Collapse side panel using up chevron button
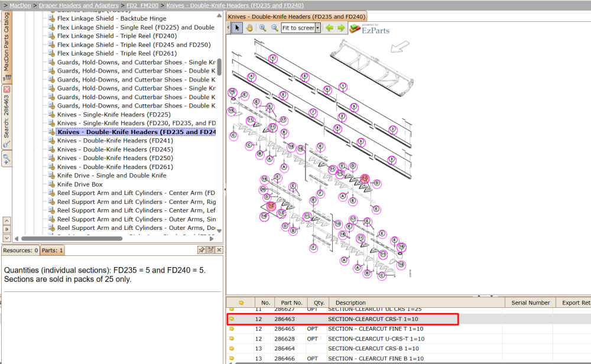The height and width of the screenshot is (364, 591). click(x=7, y=220)
